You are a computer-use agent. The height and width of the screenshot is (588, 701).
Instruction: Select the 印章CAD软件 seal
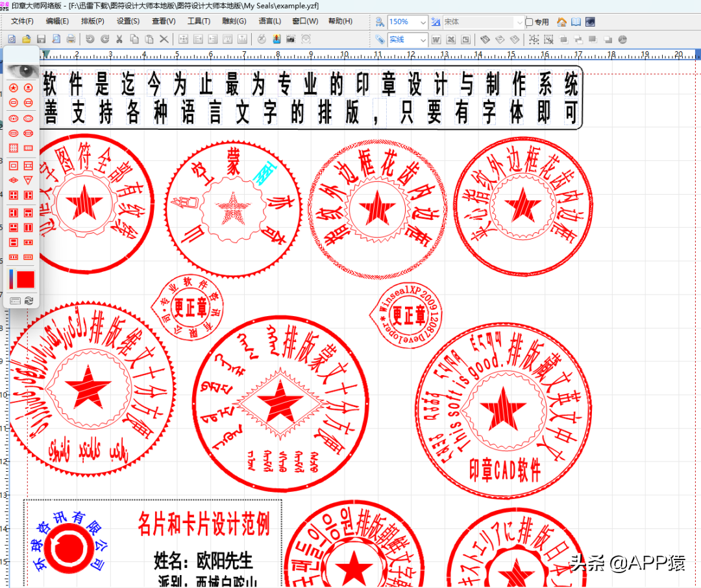click(x=504, y=411)
